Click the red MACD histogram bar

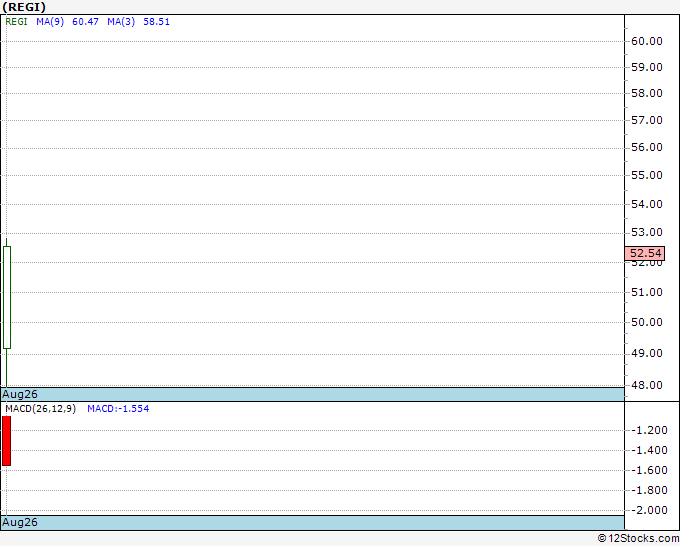tap(7, 441)
